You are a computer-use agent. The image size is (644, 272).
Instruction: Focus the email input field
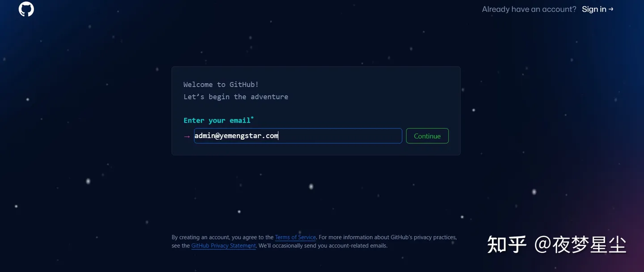point(298,136)
